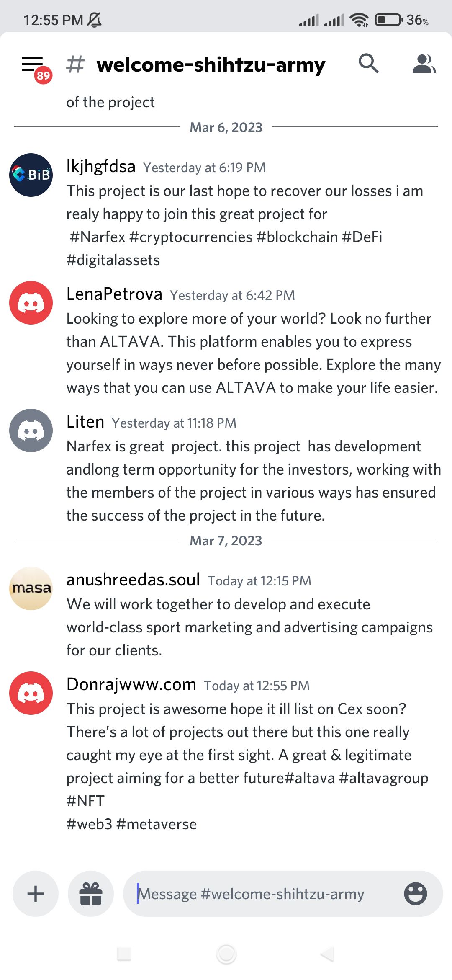Screen dimensions: 452x980
Task: Open the plus attachment button
Action: click(x=36, y=894)
